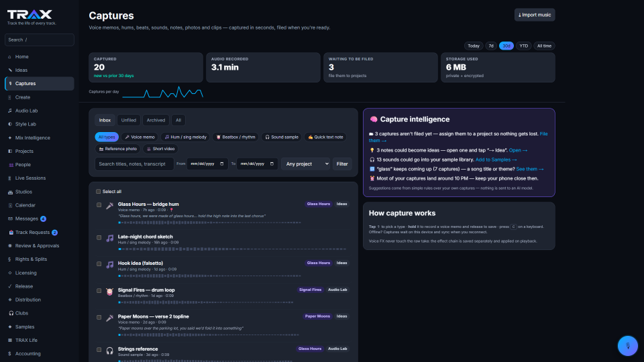Open the Ideas sidebar icon

(x=10, y=70)
